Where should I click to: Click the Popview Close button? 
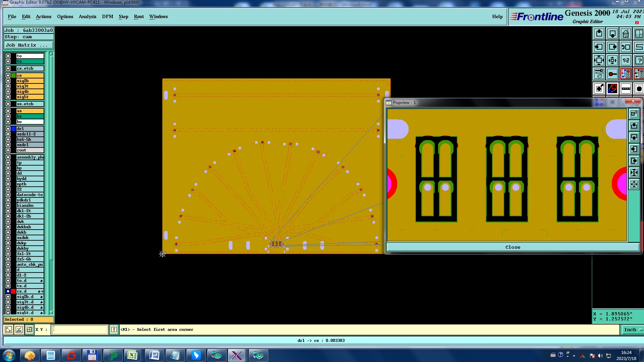[x=513, y=247]
